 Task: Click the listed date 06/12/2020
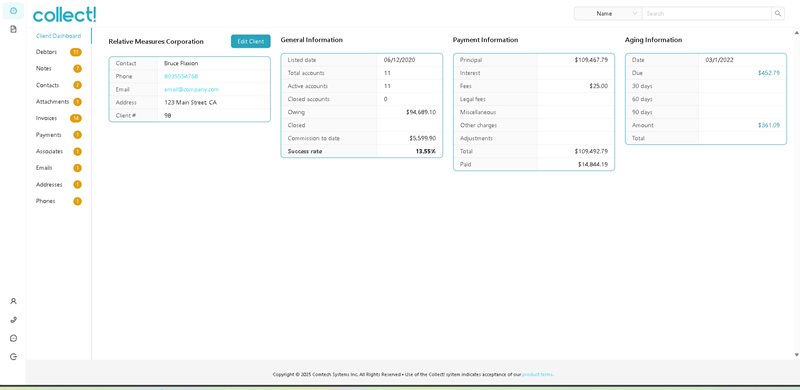tap(399, 60)
